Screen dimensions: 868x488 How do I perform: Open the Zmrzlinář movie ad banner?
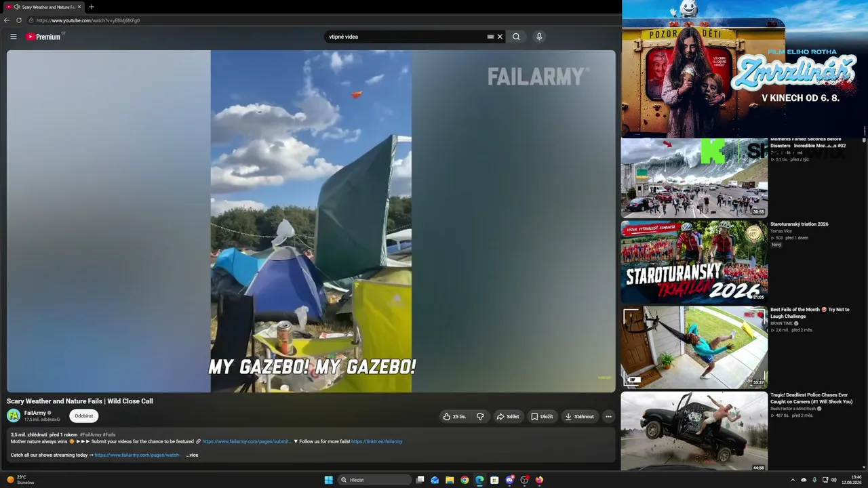[x=745, y=68]
